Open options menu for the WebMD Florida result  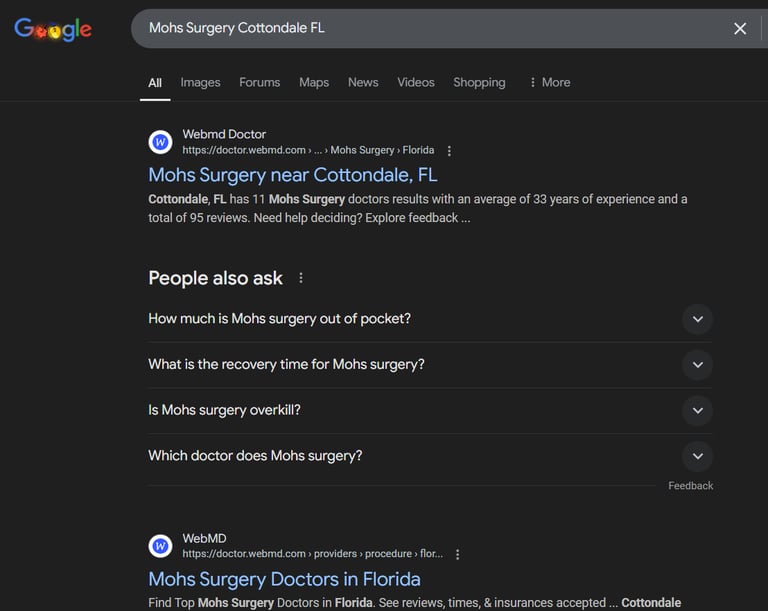tap(457, 554)
